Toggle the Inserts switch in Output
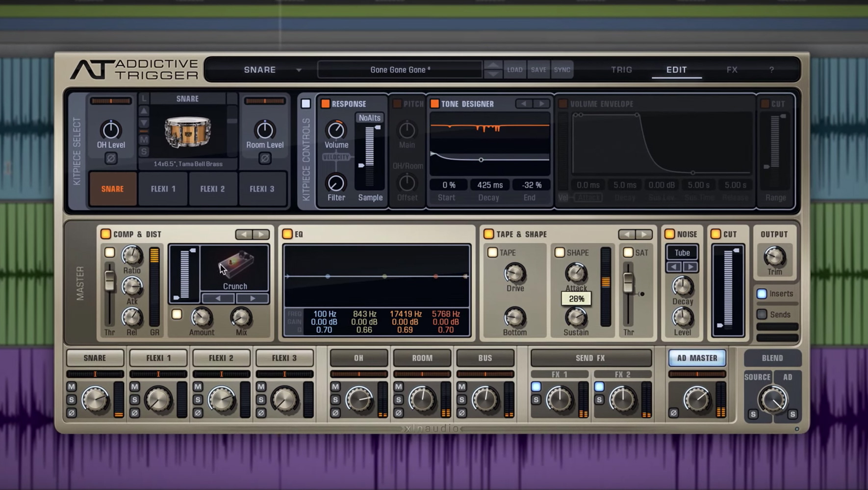Screen dimensions: 868x490 (762, 294)
